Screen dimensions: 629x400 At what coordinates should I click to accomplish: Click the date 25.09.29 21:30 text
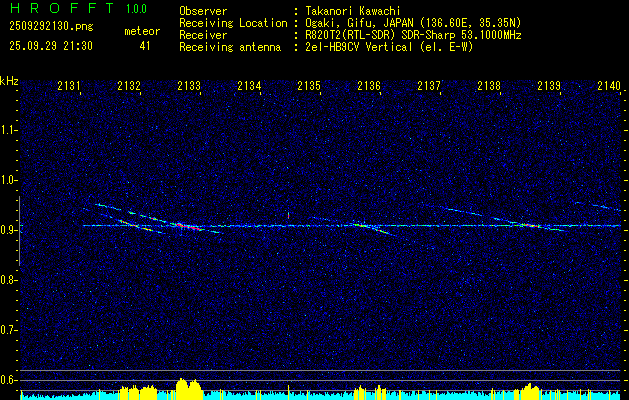(50, 46)
